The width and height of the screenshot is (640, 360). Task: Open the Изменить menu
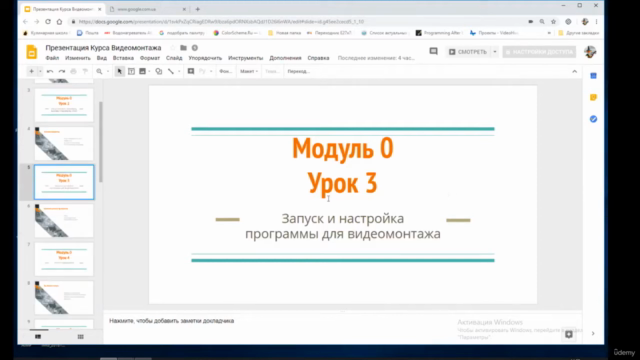(78, 58)
